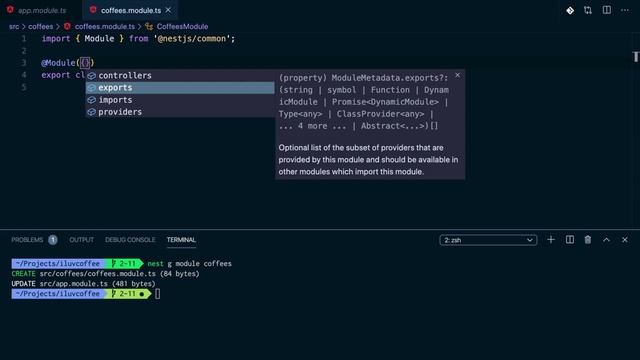This screenshot has height=360, width=640.
Task: Click the UPDATE src/app.module.ts line
Action: [x=83, y=284]
